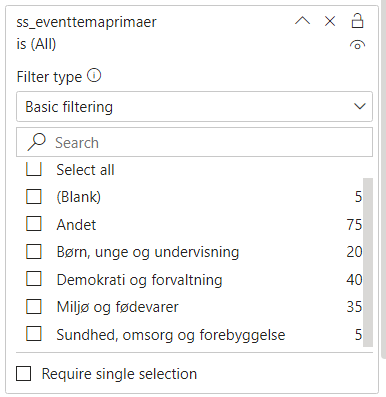Lock the filter with the padlock icon
Screen dimensions: 386x397
[x=357, y=21]
